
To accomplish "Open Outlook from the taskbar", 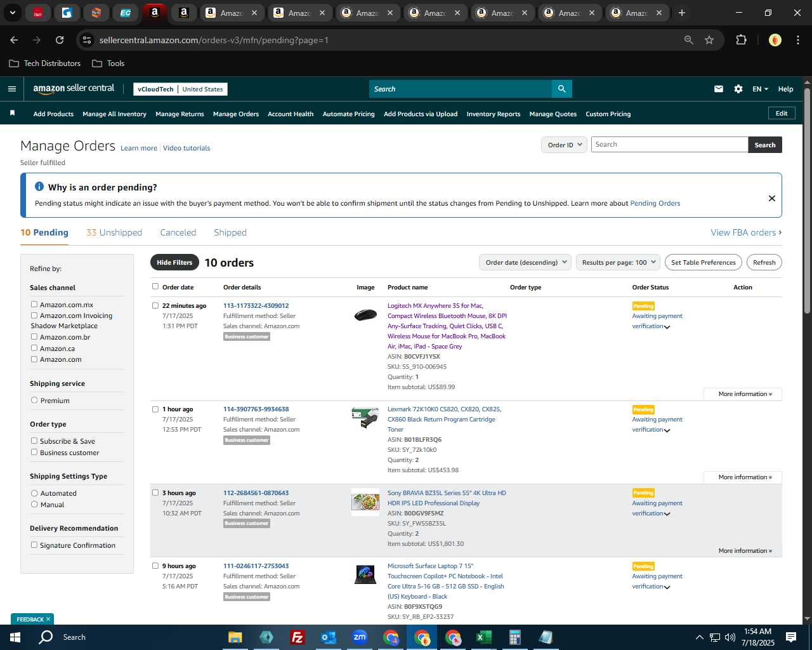I will click(328, 637).
